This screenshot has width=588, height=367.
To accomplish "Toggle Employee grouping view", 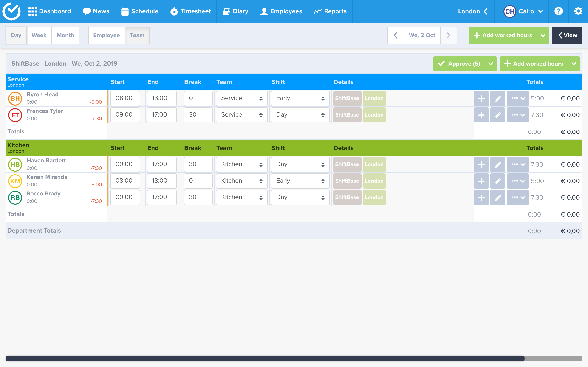I will pyautogui.click(x=106, y=35).
